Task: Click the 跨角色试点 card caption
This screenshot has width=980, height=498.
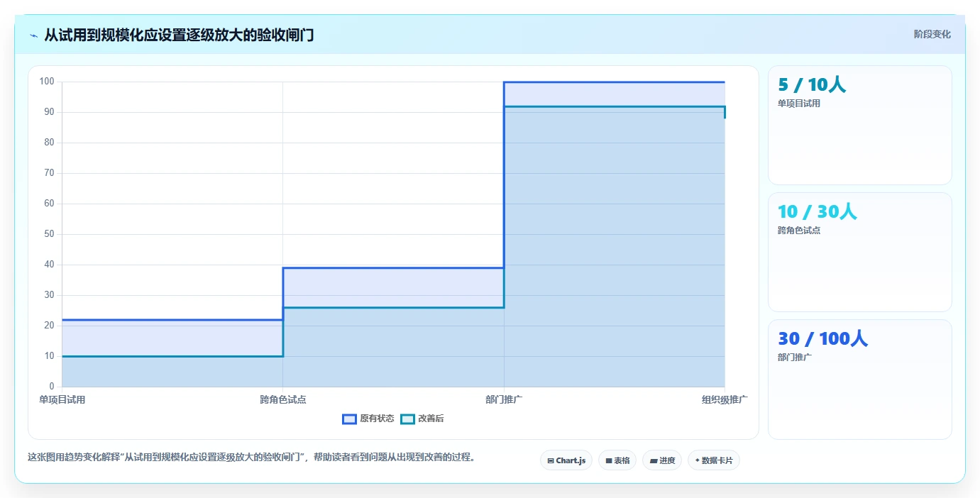Action: click(799, 231)
